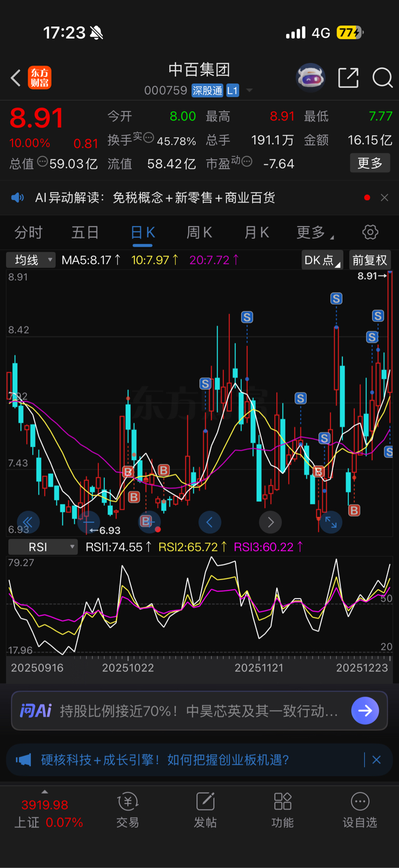
Task: Jump to earliest with double-left chevron
Action: click(x=28, y=522)
